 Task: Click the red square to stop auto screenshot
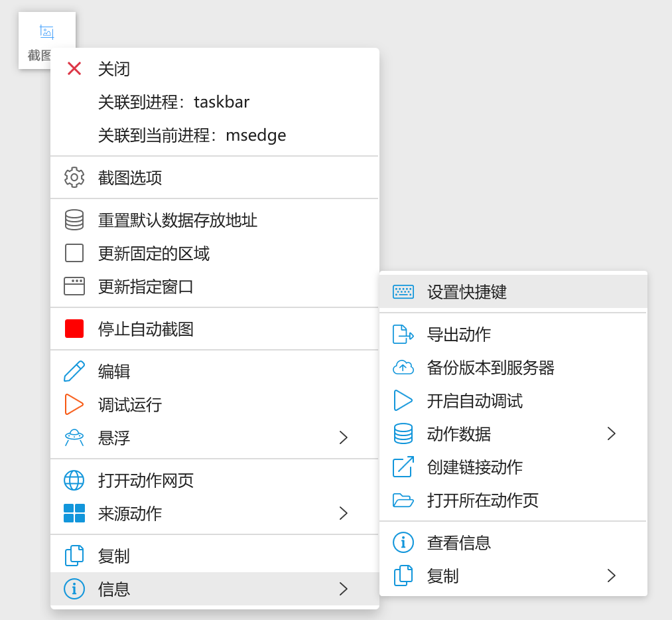click(74, 329)
